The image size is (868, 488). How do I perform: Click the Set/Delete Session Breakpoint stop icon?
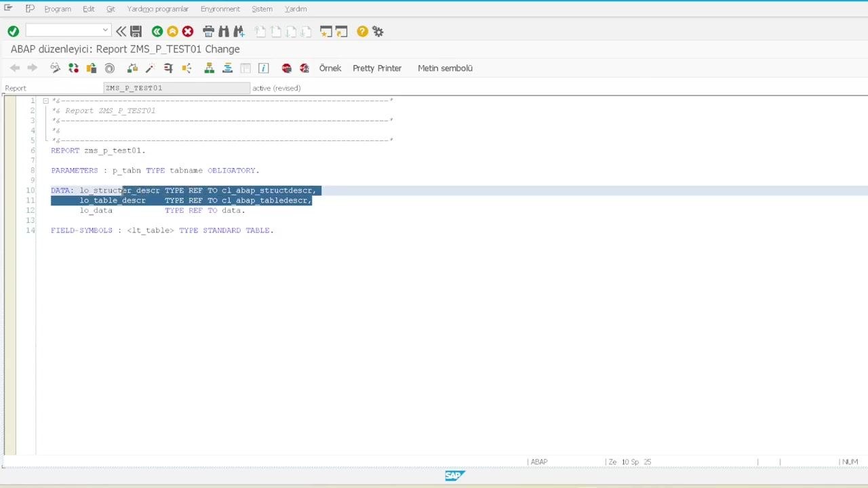286,68
